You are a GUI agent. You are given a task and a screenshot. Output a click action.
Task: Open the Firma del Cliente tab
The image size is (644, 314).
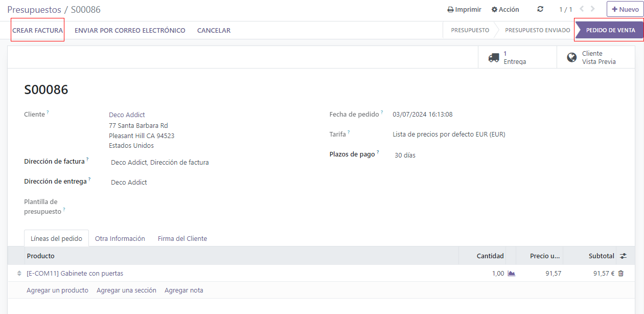tap(182, 238)
